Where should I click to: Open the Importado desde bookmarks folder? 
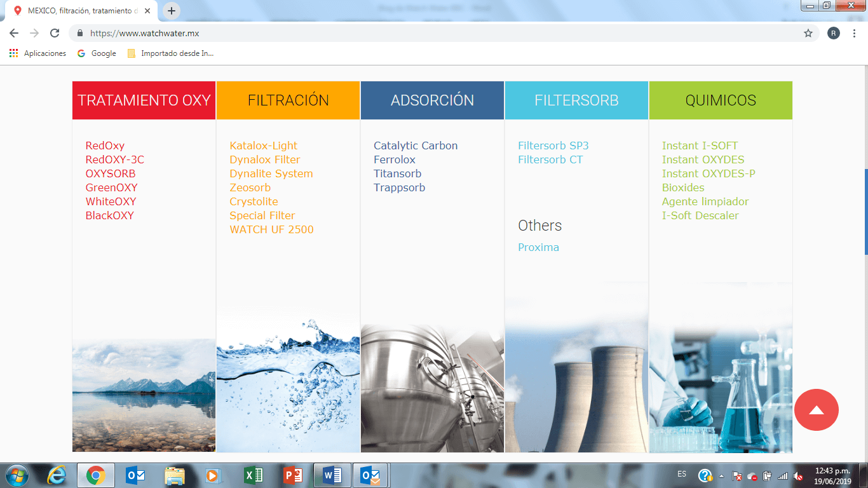pos(170,53)
